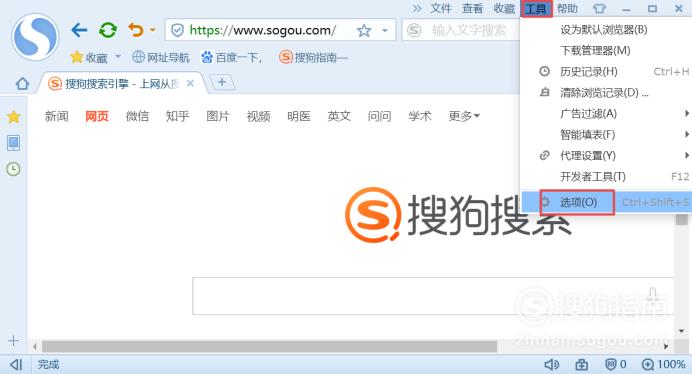Open the 问问 search category
This screenshot has width=692, height=374.
pyautogui.click(x=380, y=116)
